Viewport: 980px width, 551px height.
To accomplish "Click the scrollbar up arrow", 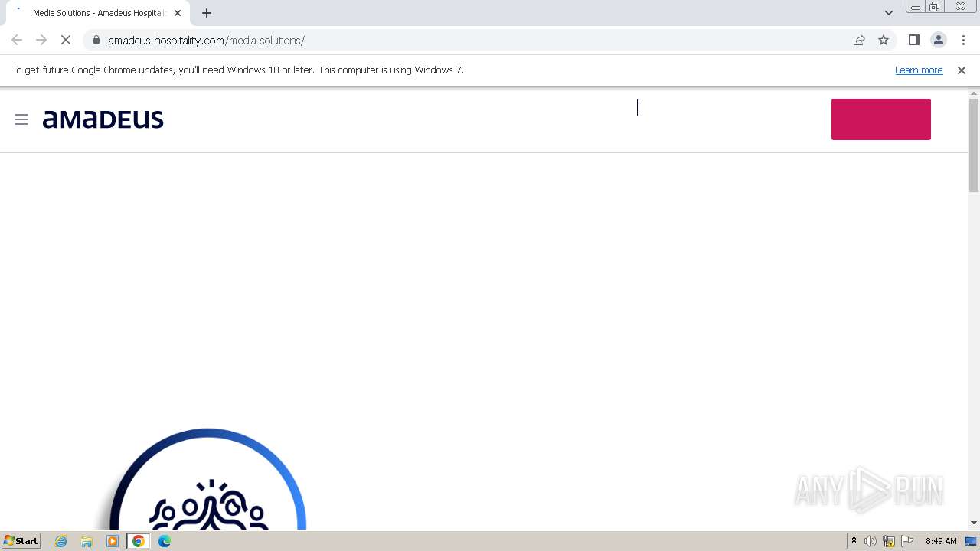I will [x=974, y=93].
